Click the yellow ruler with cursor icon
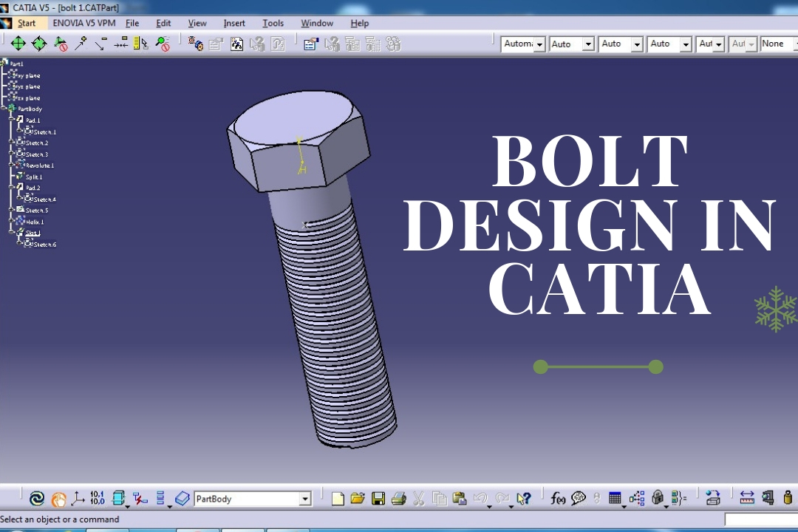Image resolution: width=798 pixels, height=532 pixels. 141,44
